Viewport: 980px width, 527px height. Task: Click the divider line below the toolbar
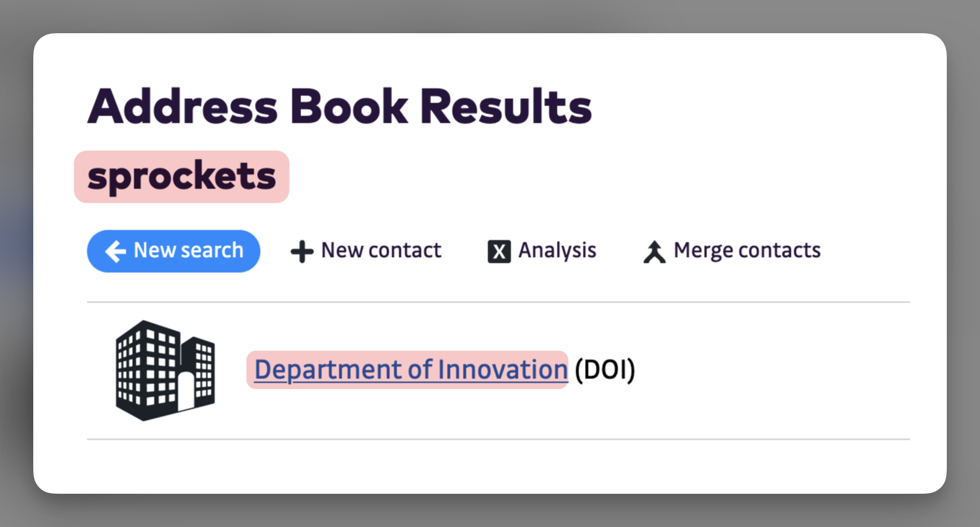(x=498, y=302)
